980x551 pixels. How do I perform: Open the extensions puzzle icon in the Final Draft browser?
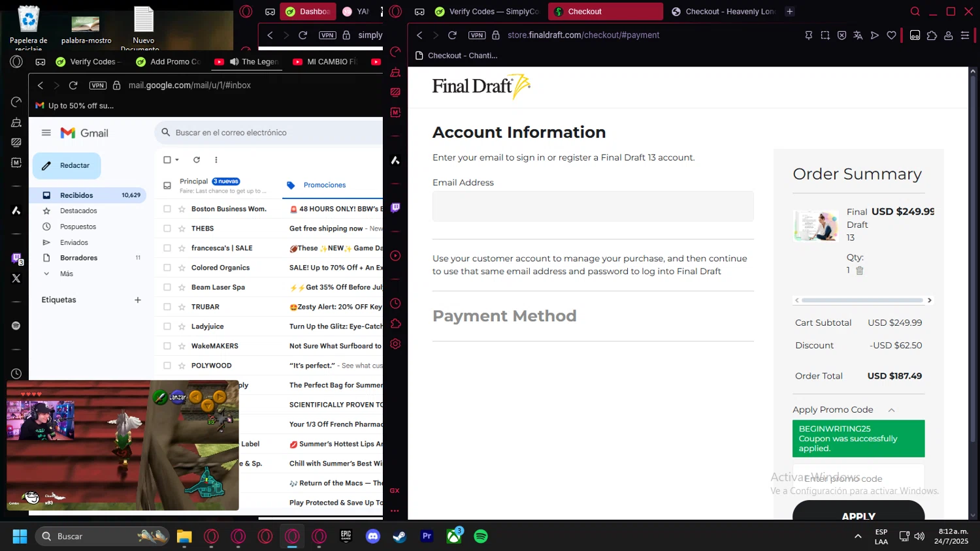click(x=932, y=35)
